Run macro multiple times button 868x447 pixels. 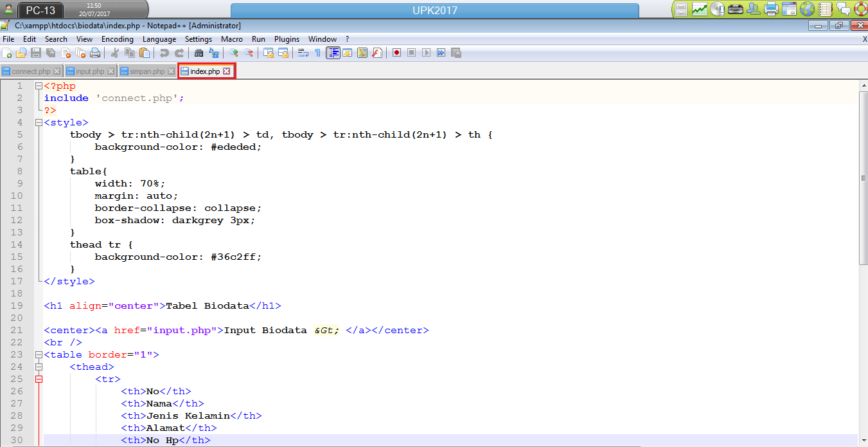[441, 53]
